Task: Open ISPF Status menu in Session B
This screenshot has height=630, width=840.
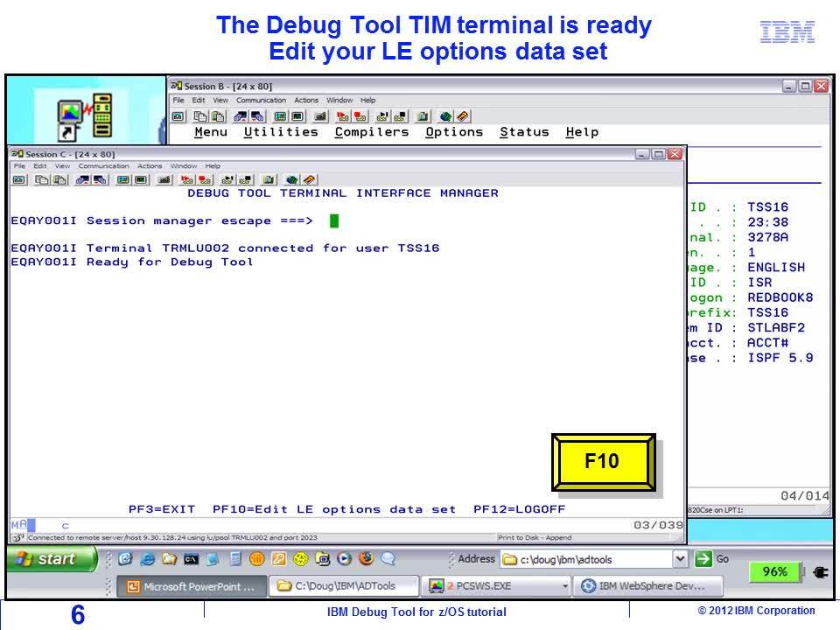Action: pos(524,132)
